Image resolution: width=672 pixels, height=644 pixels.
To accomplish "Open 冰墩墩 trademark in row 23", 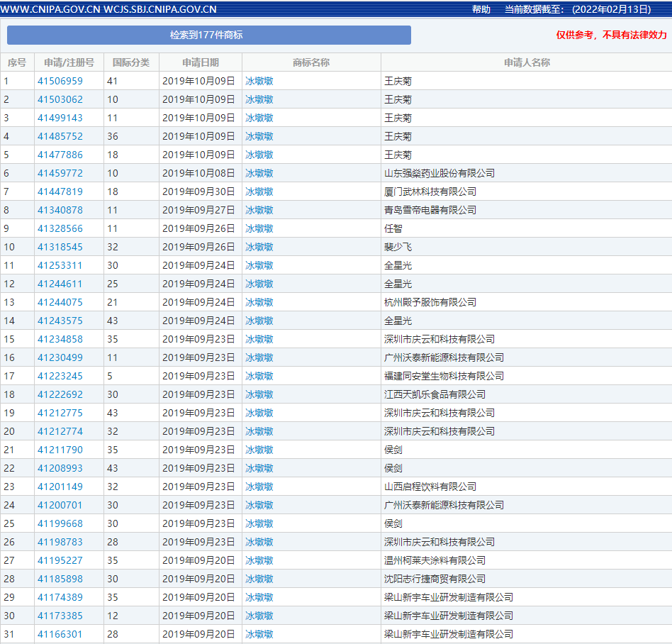I will (x=259, y=487).
